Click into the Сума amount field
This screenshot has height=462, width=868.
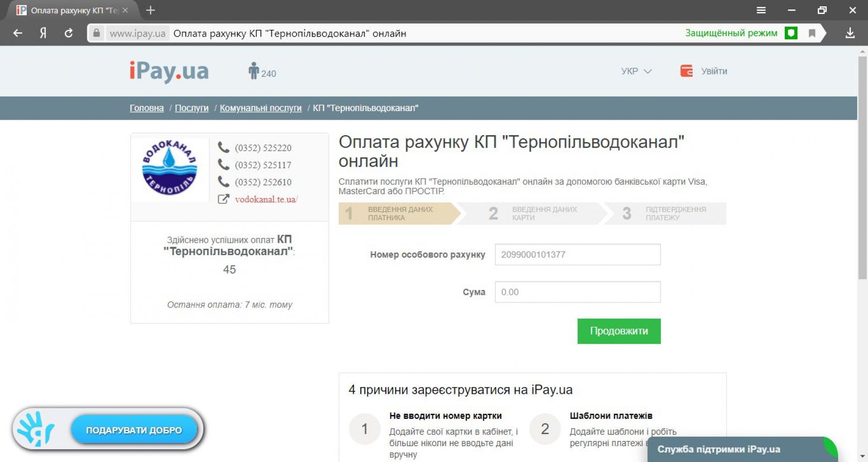tap(577, 292)
